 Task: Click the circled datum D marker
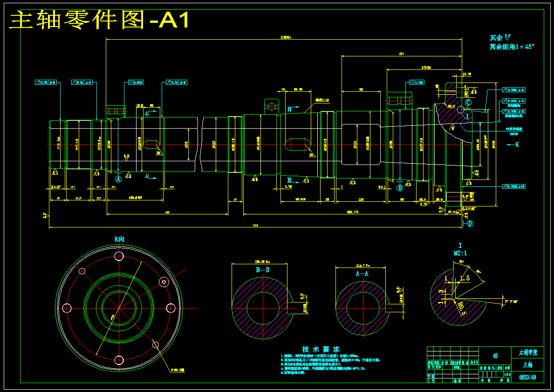(x=470, y=223)
